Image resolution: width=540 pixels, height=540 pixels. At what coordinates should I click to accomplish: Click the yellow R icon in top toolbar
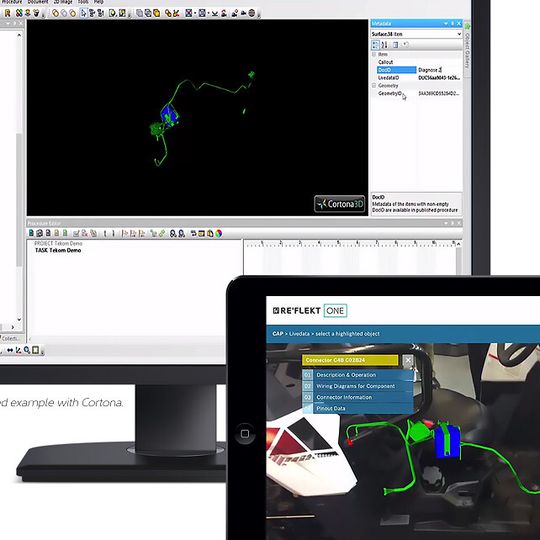click(7, 13)
